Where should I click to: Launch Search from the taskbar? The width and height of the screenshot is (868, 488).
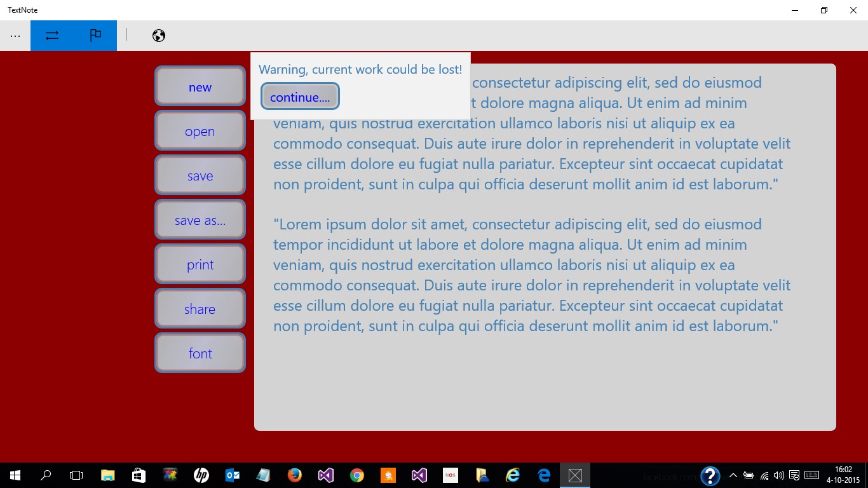(x=44, y=475)
